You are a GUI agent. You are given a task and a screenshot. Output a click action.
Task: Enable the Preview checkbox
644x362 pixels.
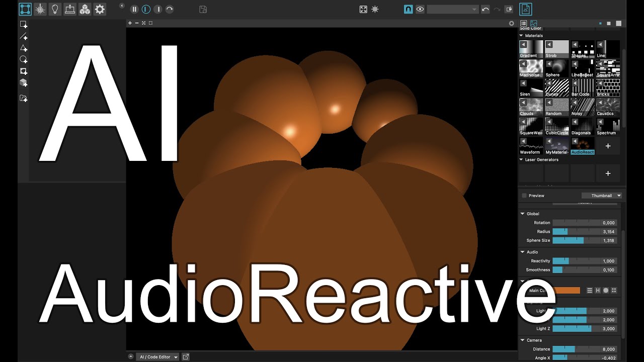[524, 196]
